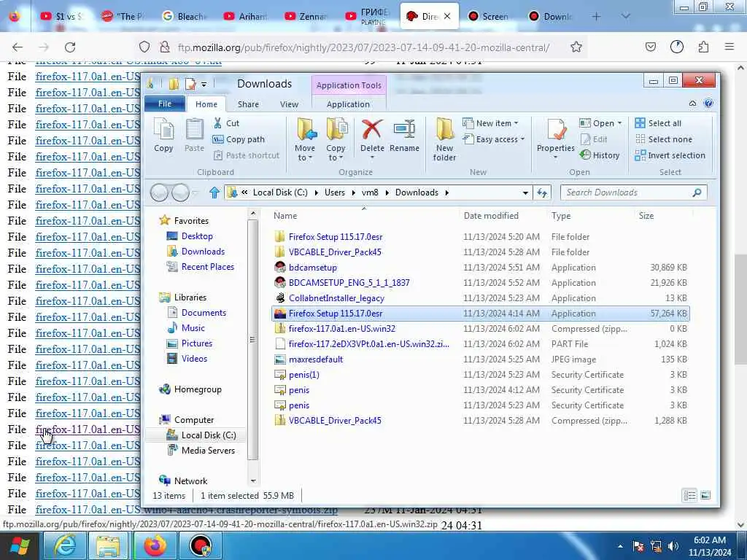Image resolution: width=747 pixels, height=560 pixels.
Task: Select Local Disk (C:) in navigation pane
Action: tap(201, 435)
